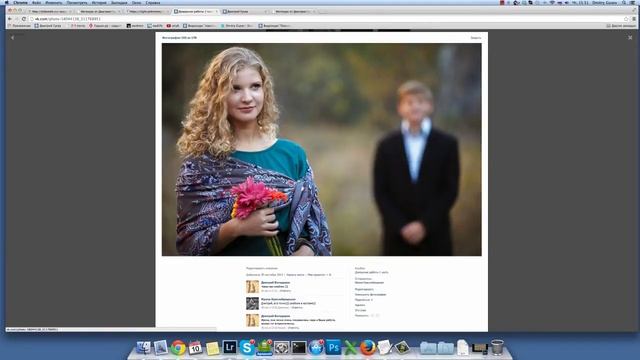640x360 pixels.
Task: Switch to the third browser tab
Action: tap(147, 11)
